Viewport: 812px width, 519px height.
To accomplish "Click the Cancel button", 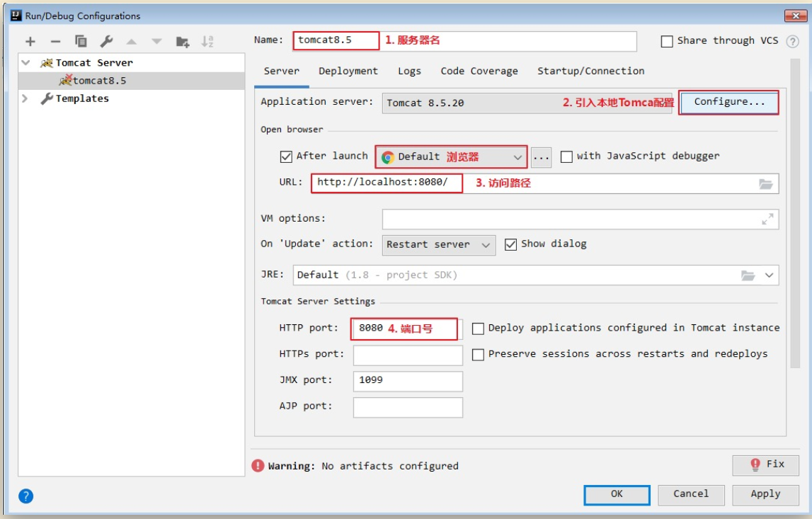I will pyautogui.click(x=691, y=494).
